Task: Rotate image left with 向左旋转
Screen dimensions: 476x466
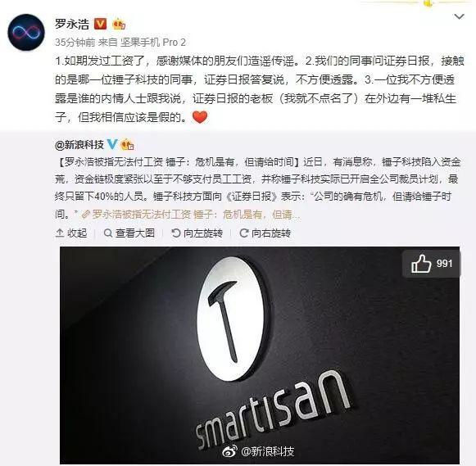Action: (x=197, y=233)
